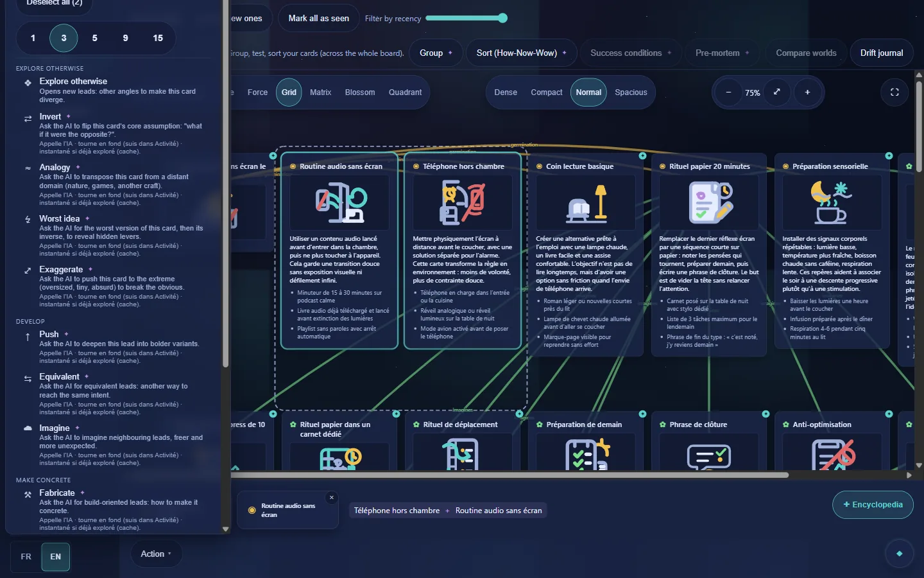Click the Worst idea lightning icon
The width and height of the screenshot is (924, 578).
pyautogui.click(x=28, y=220)
